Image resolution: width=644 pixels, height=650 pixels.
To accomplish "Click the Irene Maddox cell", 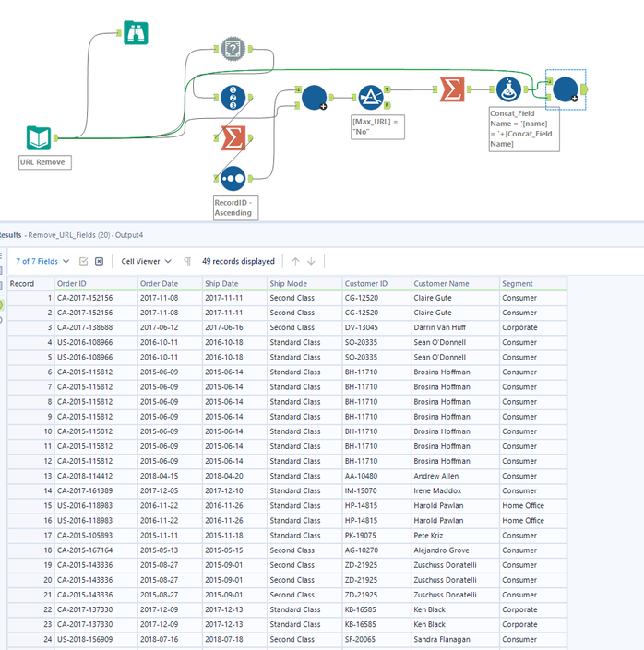I will [x=455, y=490].
